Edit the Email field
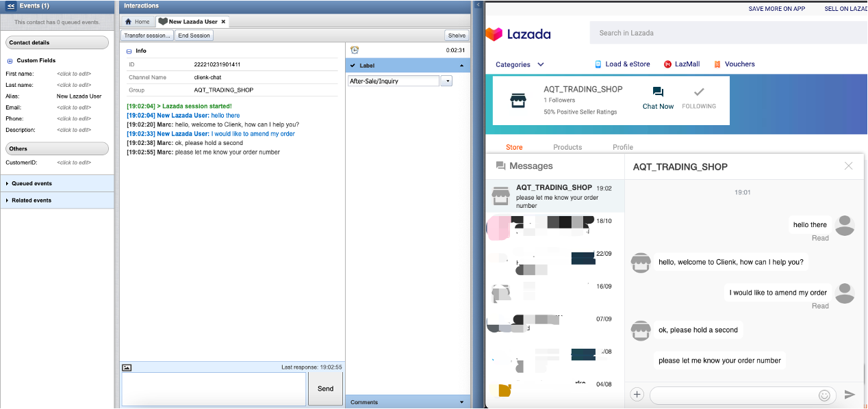 click(x=74, y=107)
